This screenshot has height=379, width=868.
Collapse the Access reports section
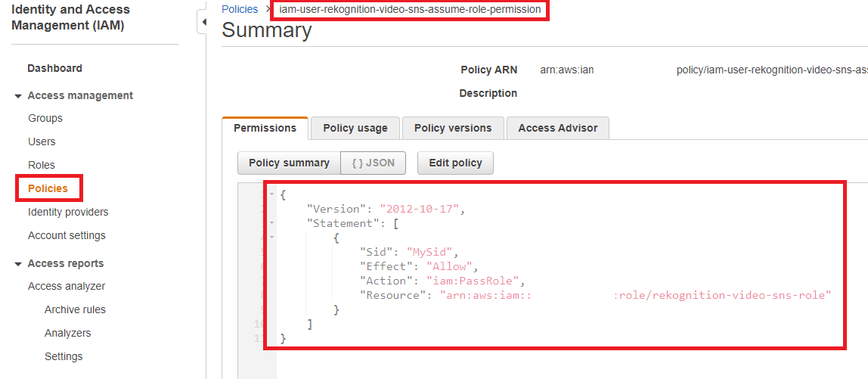tap(18, 264)
